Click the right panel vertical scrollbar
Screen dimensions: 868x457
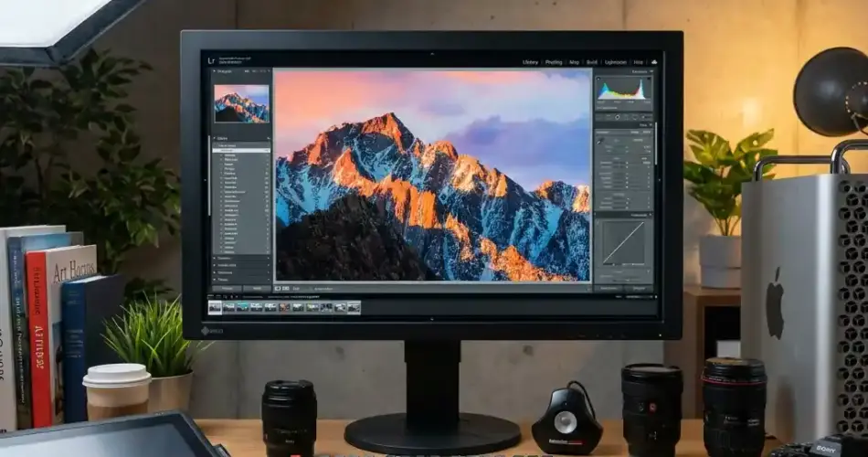coord(656,144)
